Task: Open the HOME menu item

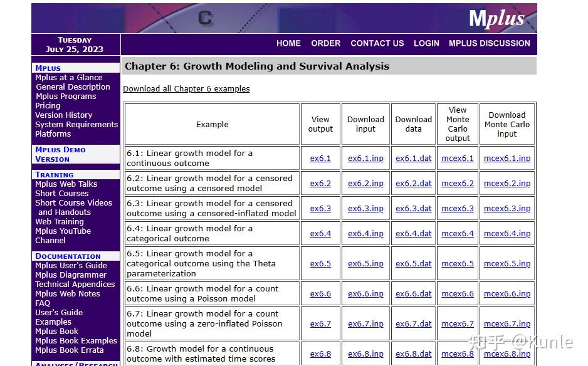Action: pos(288,43)
